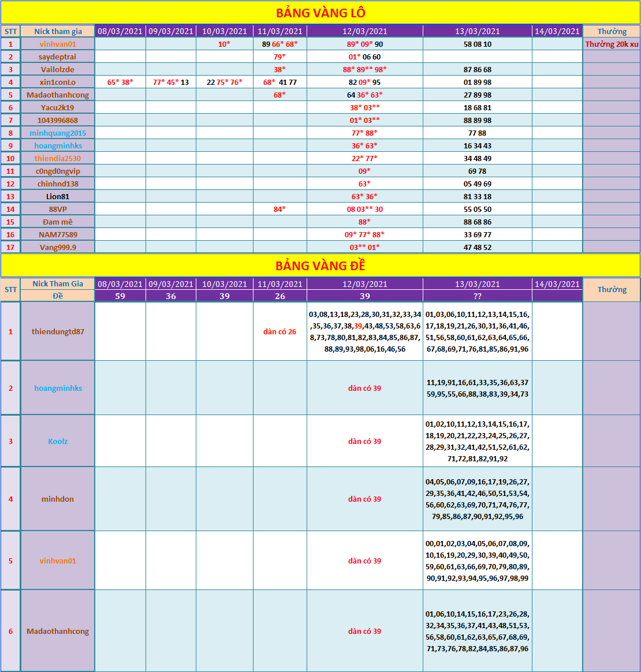
Task: Select the '16 34 43' cell
Action: click(477, 145)
